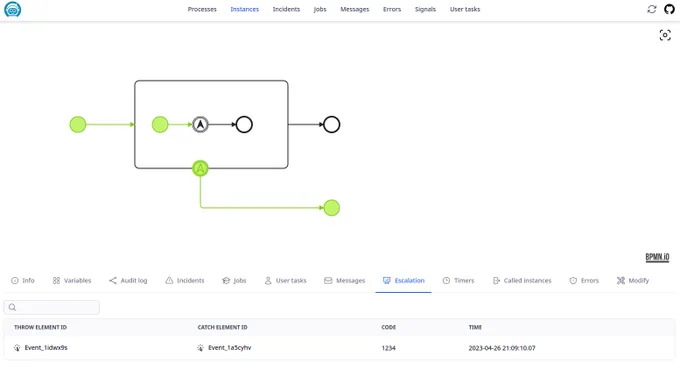
Task: Go to Errors in top navigation
Action: click(392, 9)
